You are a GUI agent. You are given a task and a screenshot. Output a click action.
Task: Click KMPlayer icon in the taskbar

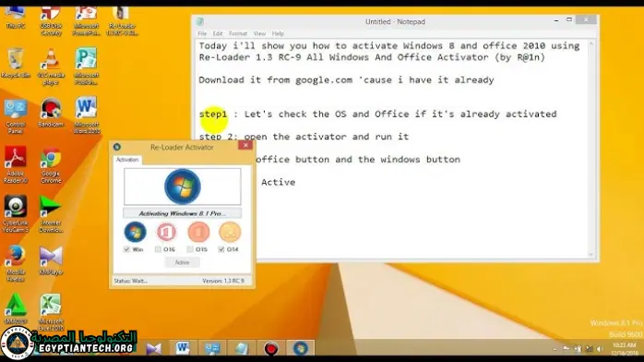pyautogui.click(x=153, y=348)
